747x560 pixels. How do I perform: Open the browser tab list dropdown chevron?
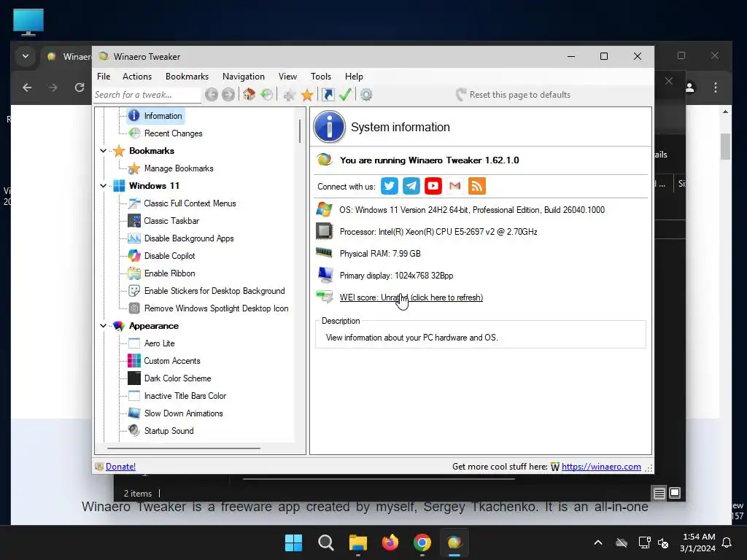coord(26,56)
